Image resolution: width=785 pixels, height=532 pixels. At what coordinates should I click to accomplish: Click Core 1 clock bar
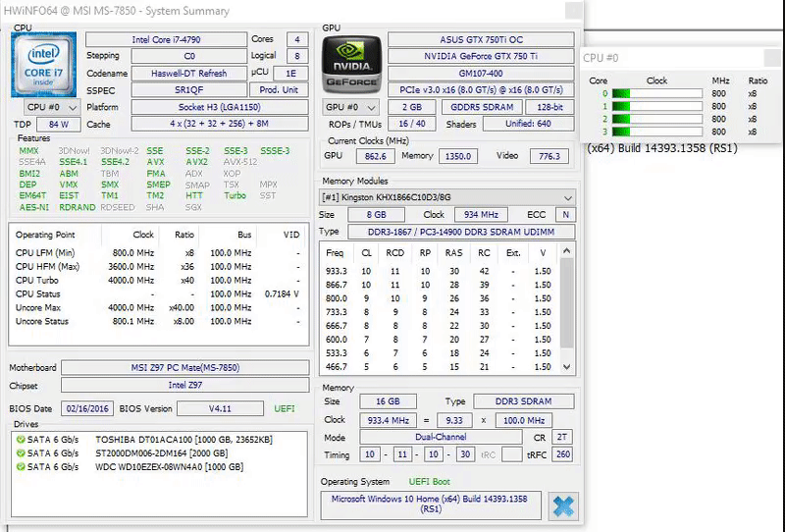656,106
